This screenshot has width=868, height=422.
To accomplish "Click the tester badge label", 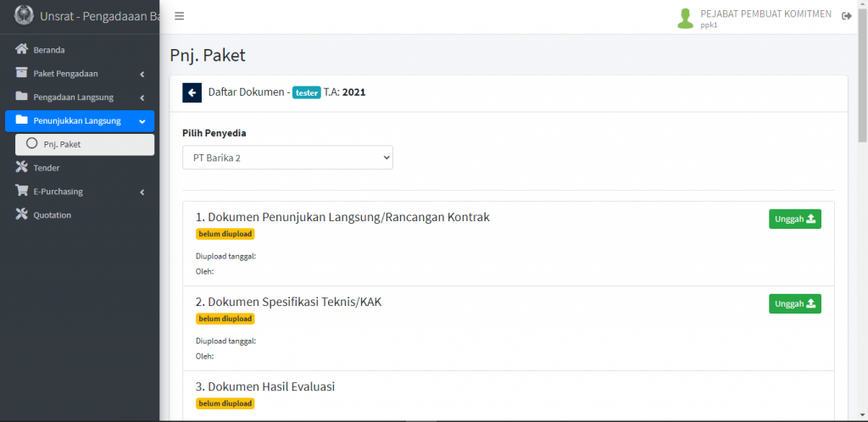I will 306,92.
